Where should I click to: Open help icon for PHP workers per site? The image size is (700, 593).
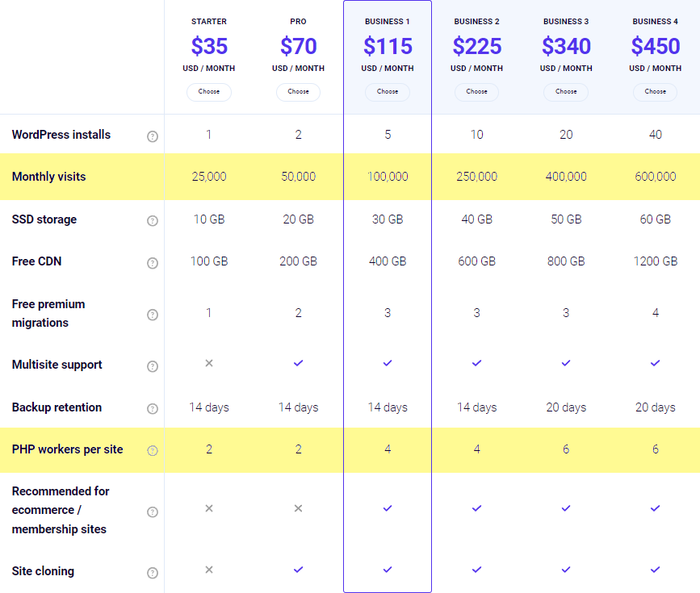(x=153, y=451)
